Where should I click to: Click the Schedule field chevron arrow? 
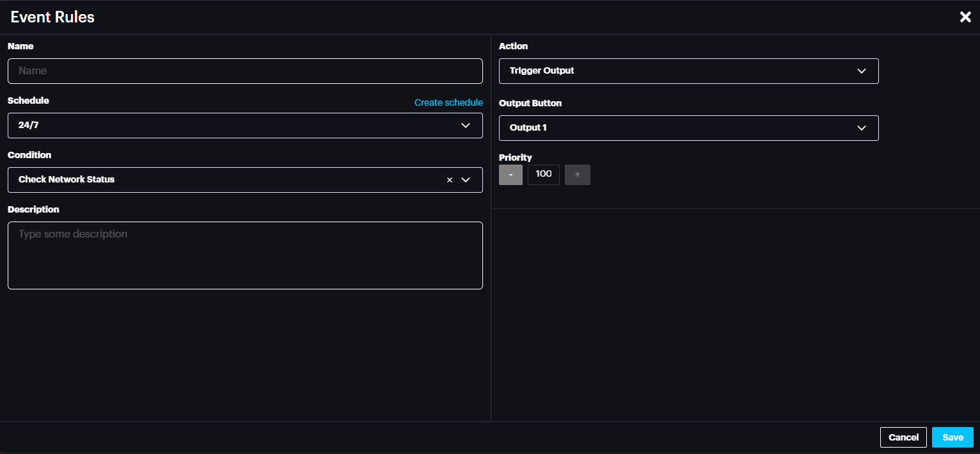pyautogui.click(x=466, y=126)
